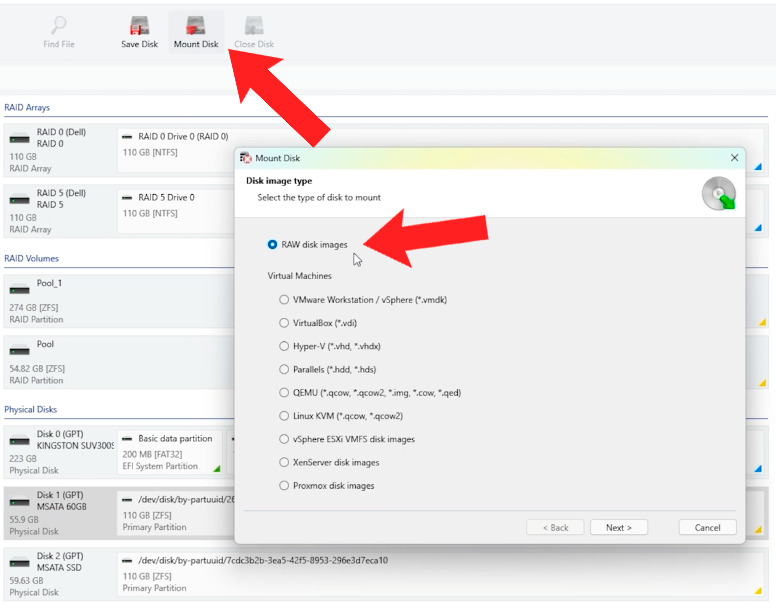Select the Disk 0 KINGSTON drive icon

[x=19, y=440]
